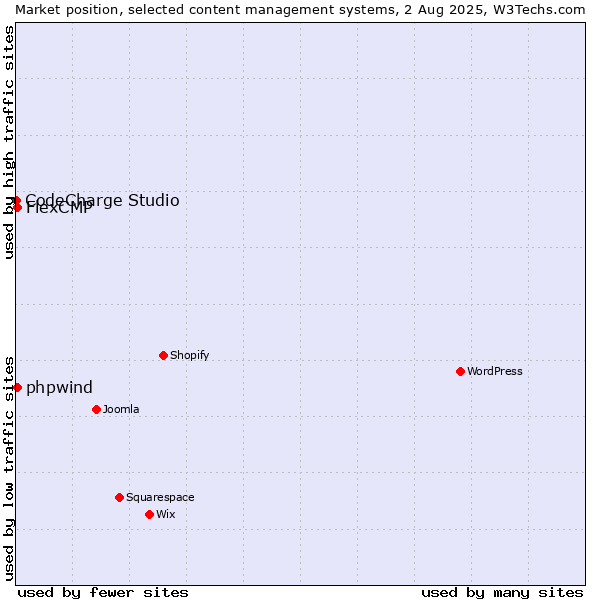
Task: Click 'used by low traffic sites' axis label
Action: pos(8,469)
